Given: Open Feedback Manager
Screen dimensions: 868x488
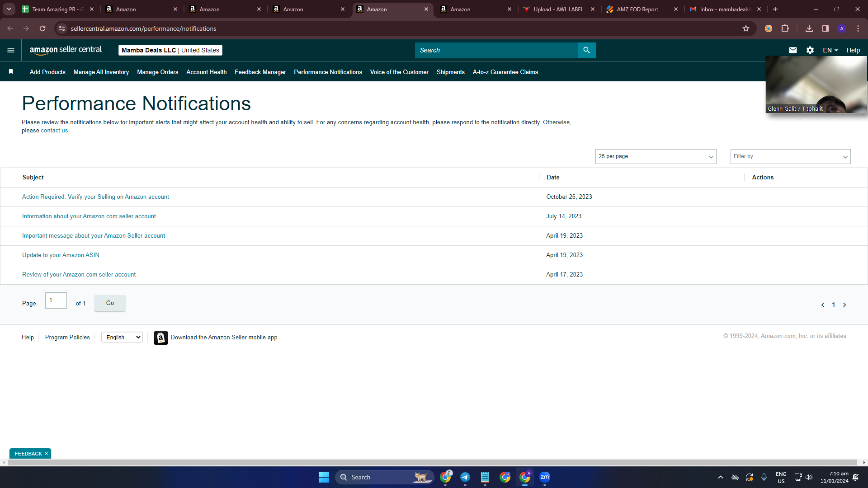Looking at the screenshot, I should coord(260,72).
